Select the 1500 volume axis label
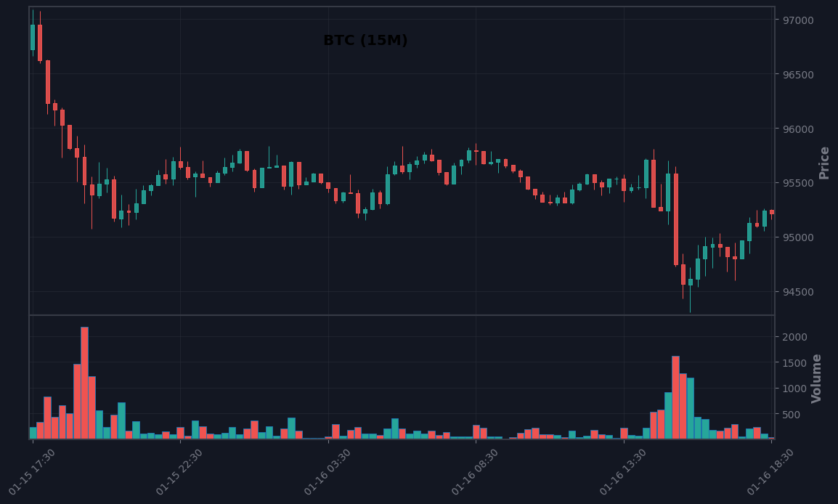Viewport: 838px width, 504px height. 794,363
